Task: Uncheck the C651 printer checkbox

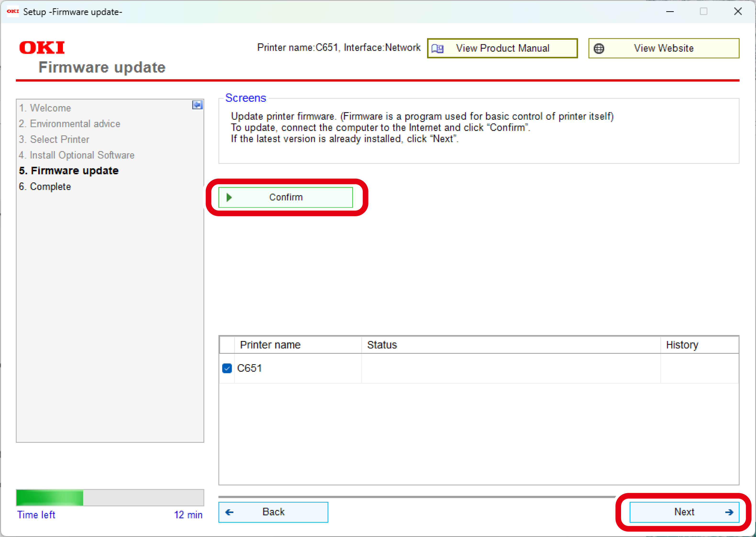Action: tap(227, 368)
